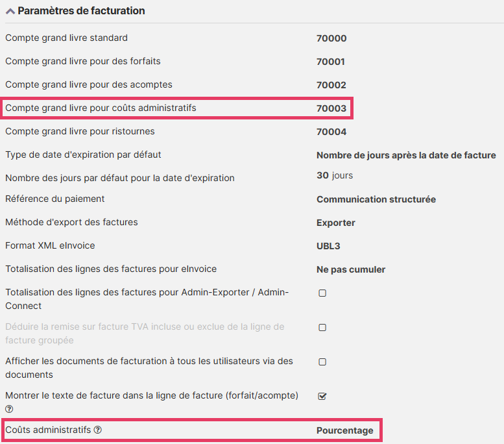Click the Exporter invoice export method
Image resolution: width=504 pixels, height=444 pixels.
click(x=336, y=223)
